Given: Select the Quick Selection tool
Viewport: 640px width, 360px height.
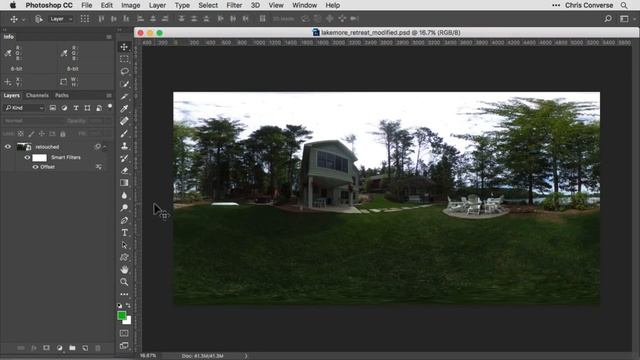Looking at the screenshot, I should pos(124,84).
